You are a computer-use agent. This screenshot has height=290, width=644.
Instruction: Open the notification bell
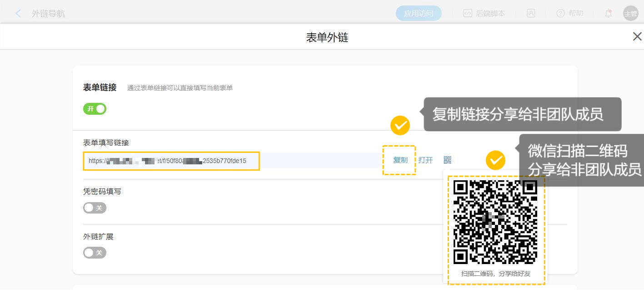click(x=609, y=14)
